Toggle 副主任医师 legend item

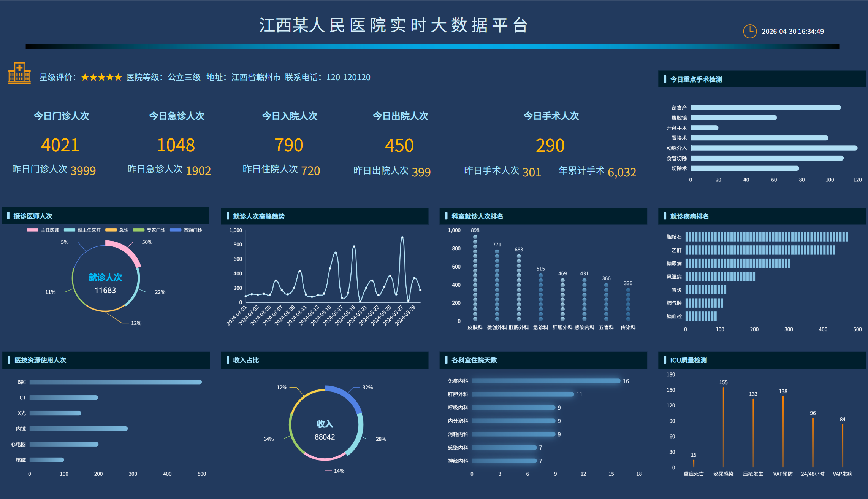tap(82, 230)
